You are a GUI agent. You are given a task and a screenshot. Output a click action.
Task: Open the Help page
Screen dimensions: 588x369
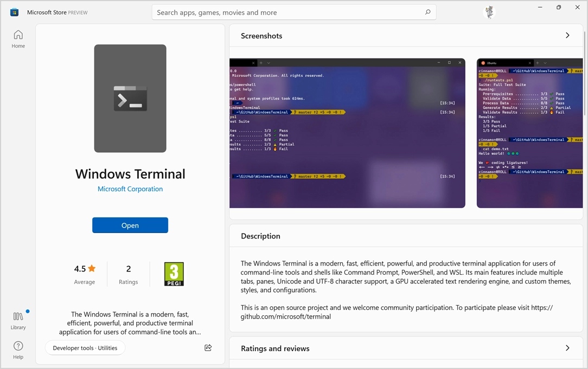[18, 350]
